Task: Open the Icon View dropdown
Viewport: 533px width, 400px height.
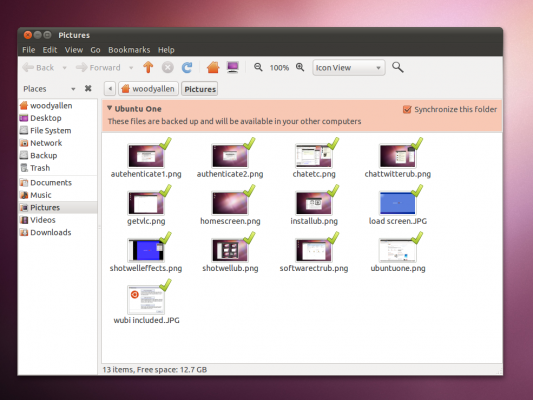Action: click(349, 68)
